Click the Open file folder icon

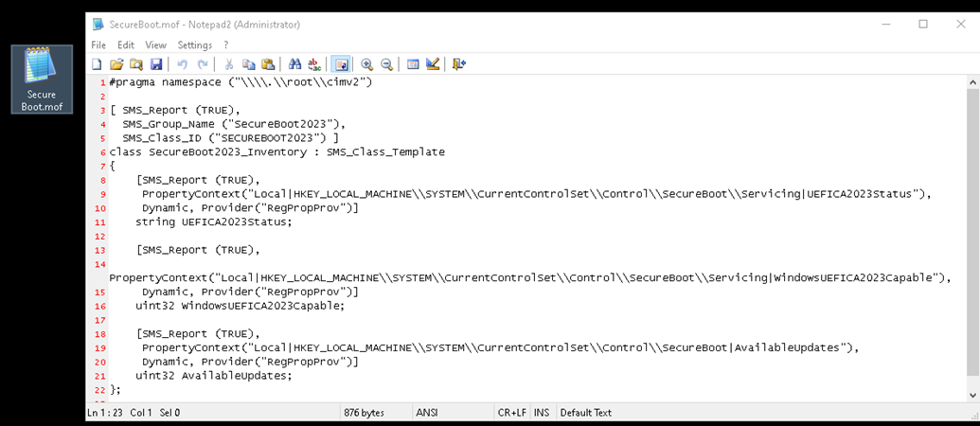pyautogui.click(x=116, y=64)
